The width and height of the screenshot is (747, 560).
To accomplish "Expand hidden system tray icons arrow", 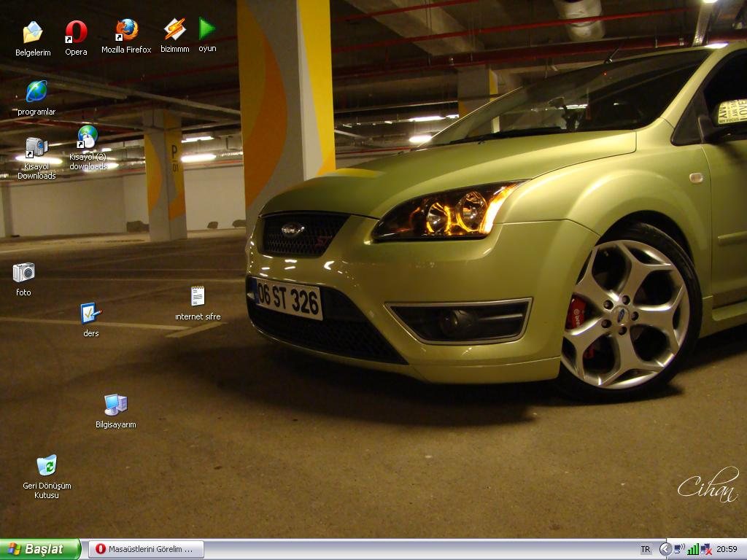I will tap(665, 549).
